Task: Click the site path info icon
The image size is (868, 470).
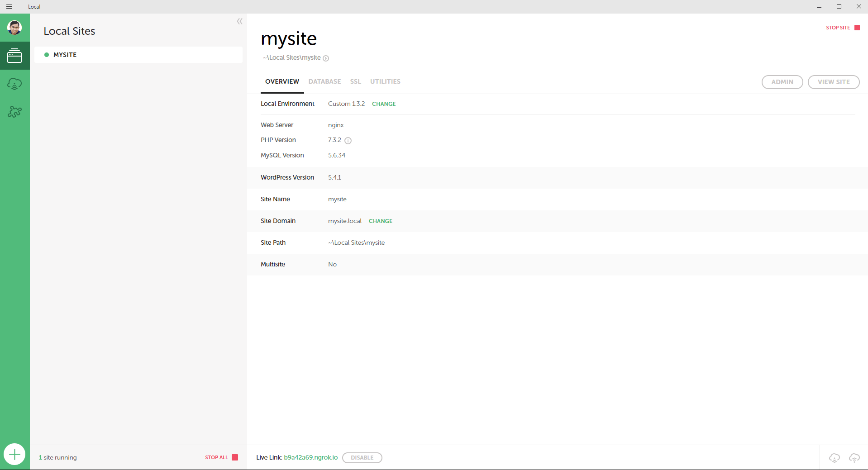Action: click(x=326, y=58)
